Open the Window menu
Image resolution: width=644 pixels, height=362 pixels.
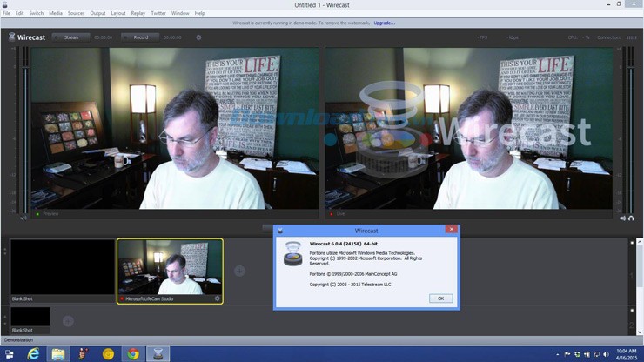180,13
